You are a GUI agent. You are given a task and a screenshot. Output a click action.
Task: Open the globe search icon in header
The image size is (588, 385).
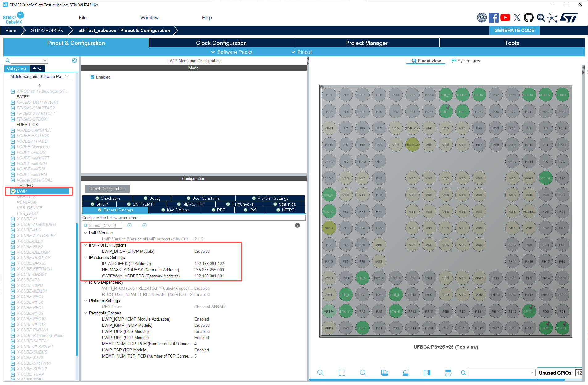540,18
